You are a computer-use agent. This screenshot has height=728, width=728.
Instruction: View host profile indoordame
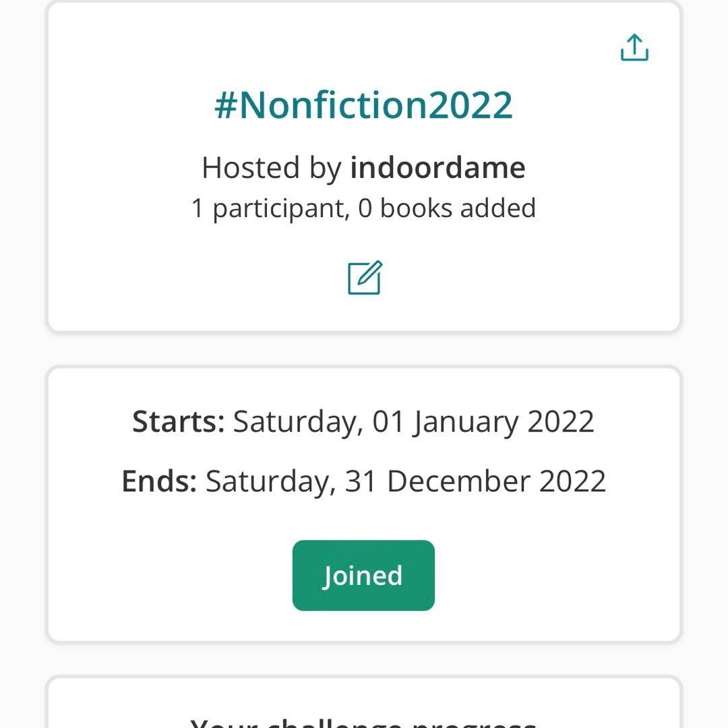tap(437, 168)
